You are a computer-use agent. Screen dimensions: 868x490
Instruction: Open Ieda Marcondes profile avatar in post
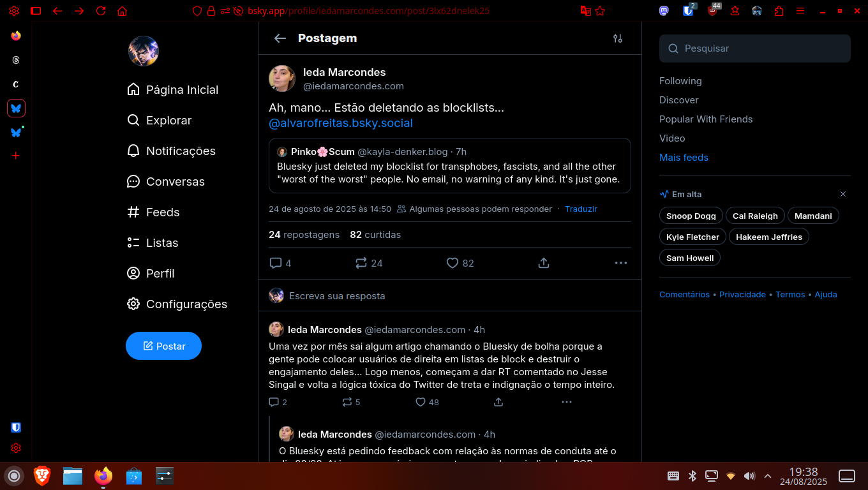(282, 78)
